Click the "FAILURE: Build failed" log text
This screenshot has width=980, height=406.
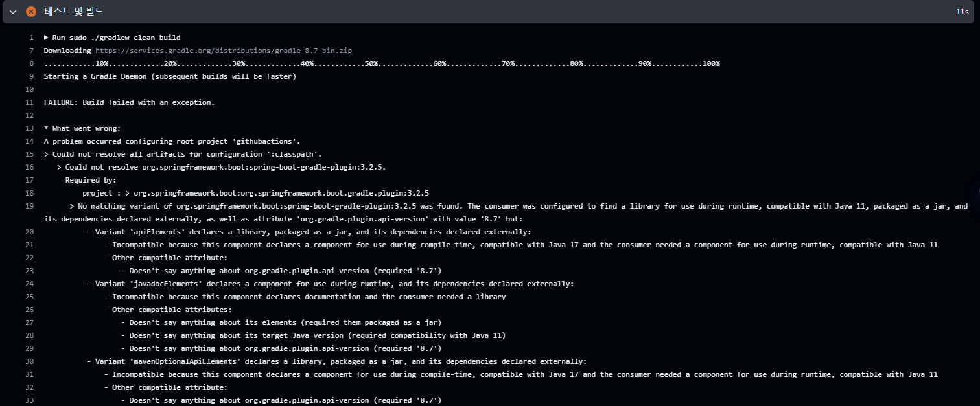pyautogui.click(x=128, y=102)
